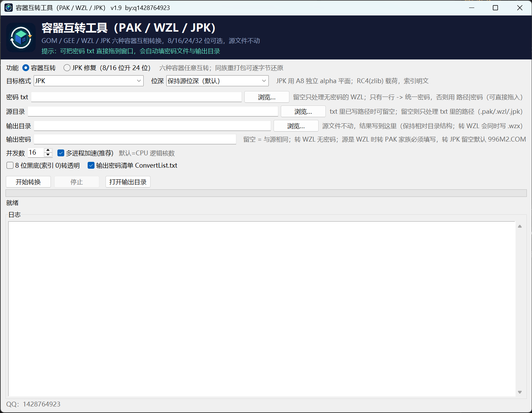Viewport: 532px width, 413px height.
Task: Click the green 提示 hint line in the header
Action: point(131,51)
